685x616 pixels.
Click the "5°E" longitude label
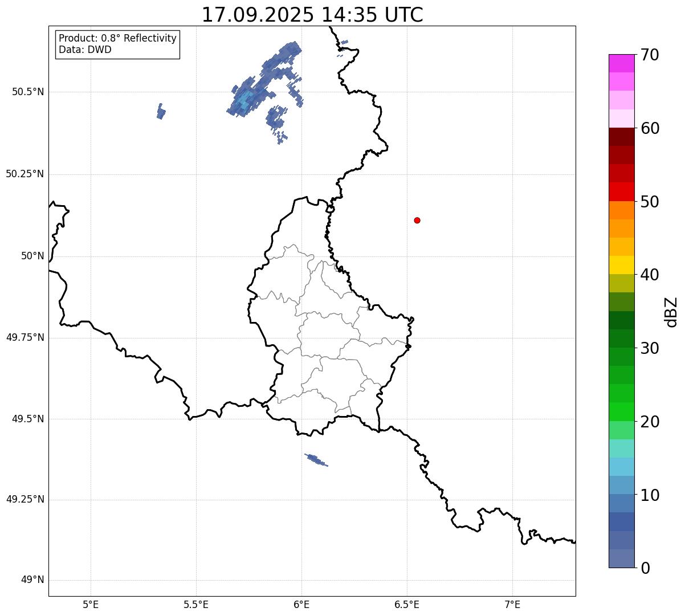click(91, 605)
